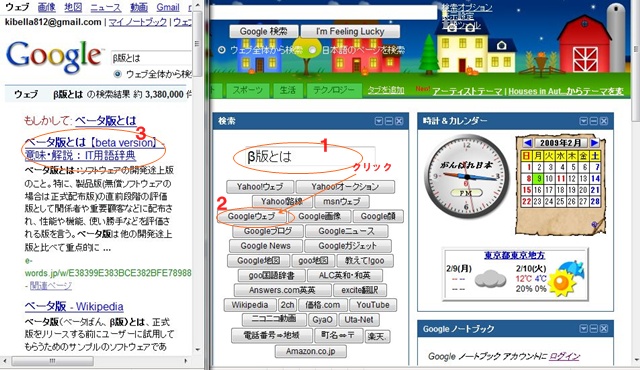Click the タブを追加 link
Screen dimensions: 640x370
[386, 90]
